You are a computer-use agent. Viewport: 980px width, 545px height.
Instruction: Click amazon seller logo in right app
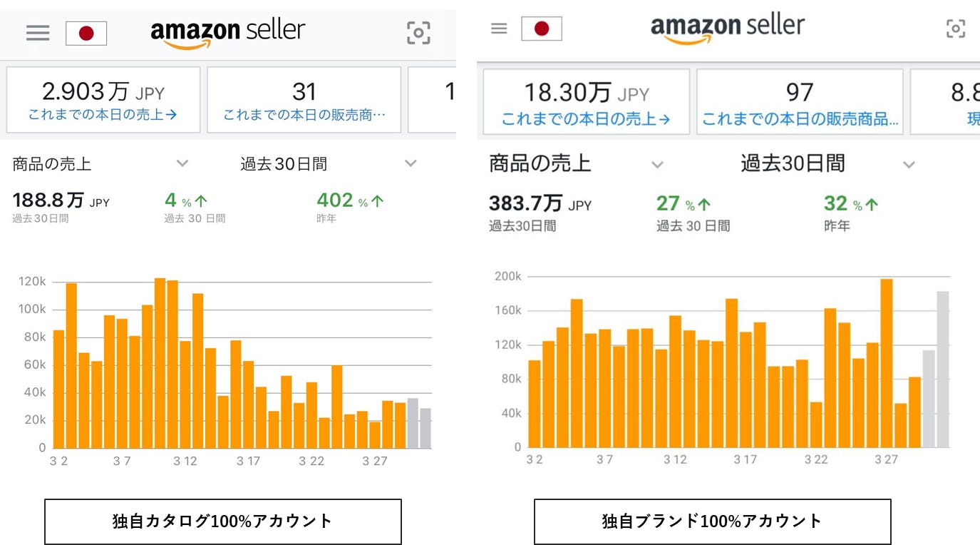[727, 29]
